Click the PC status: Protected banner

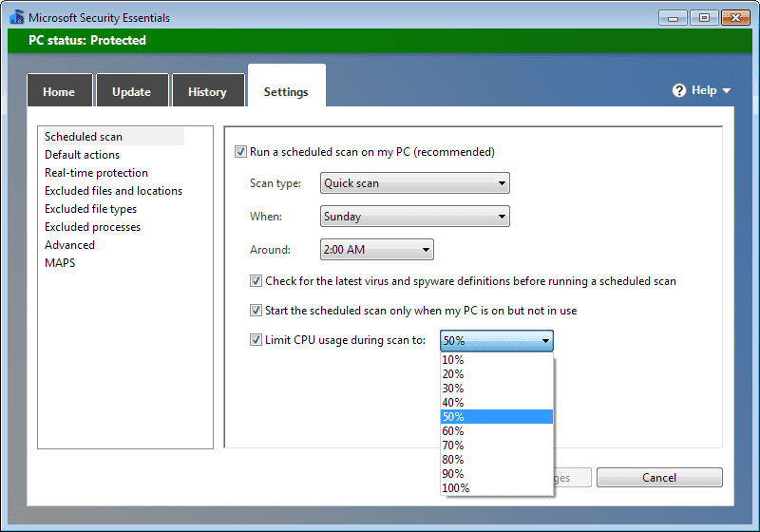380,40
